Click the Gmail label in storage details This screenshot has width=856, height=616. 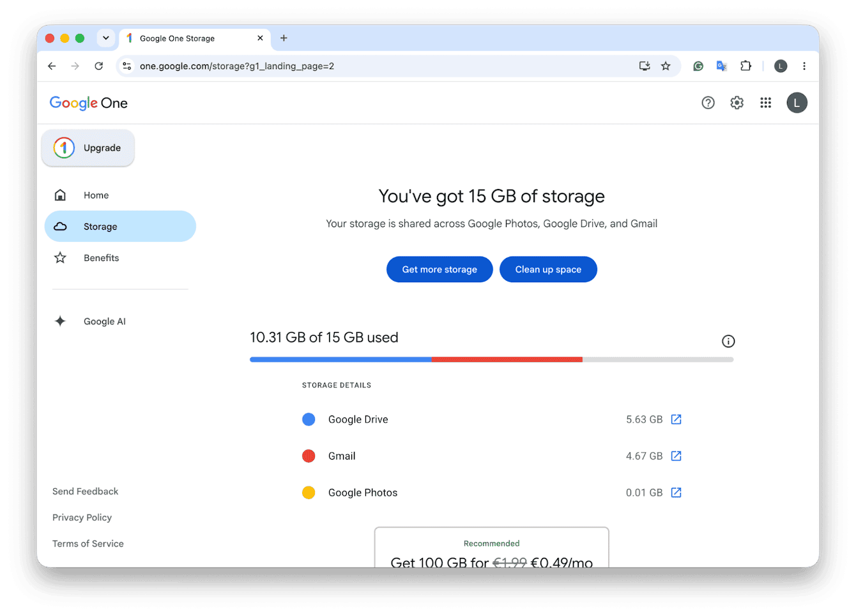click(x=342, y=456)
